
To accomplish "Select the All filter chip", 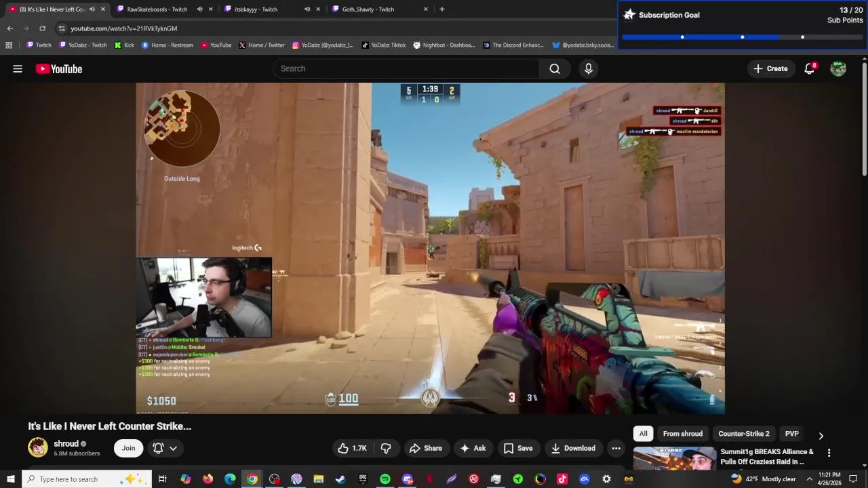I will click(643, 434).
